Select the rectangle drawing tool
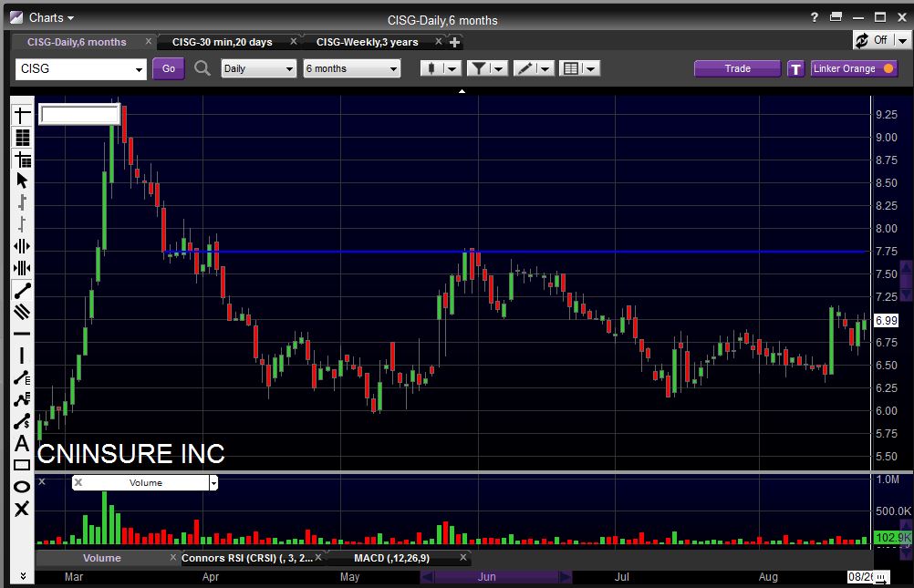 pyautogui.click(x=22, y=465)
